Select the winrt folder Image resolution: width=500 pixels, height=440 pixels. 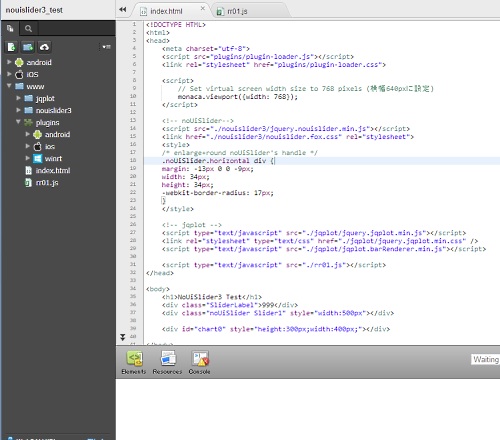pos(53,158)
